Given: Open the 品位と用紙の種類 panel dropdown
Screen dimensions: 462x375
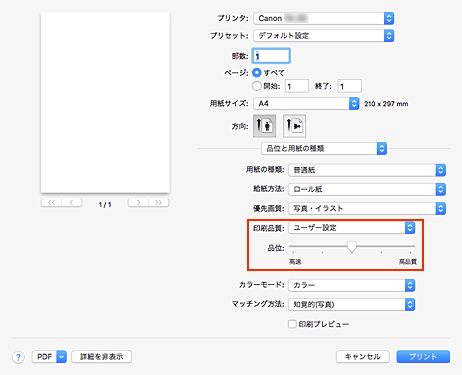Looking at the screenshot, I should (x=324, y=148).
